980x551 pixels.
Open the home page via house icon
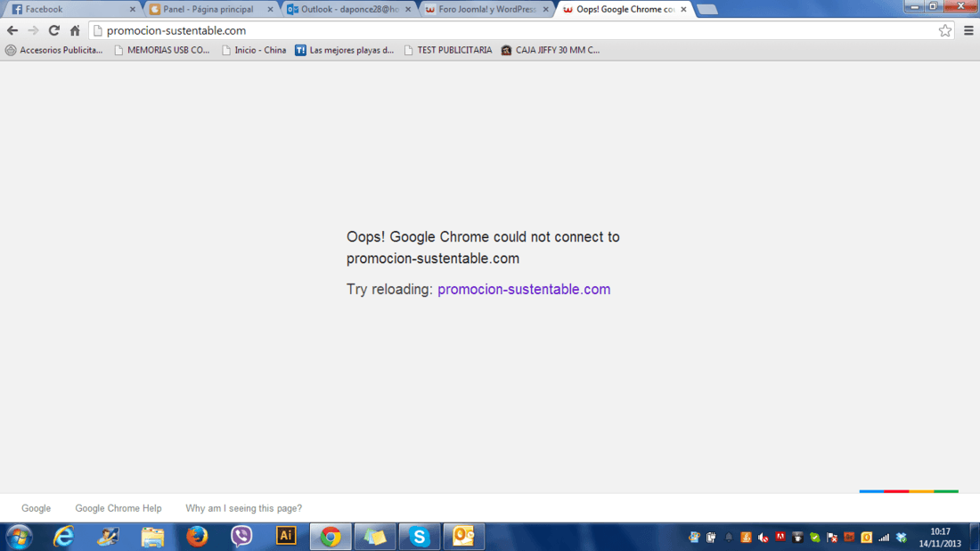click(75, 30)
